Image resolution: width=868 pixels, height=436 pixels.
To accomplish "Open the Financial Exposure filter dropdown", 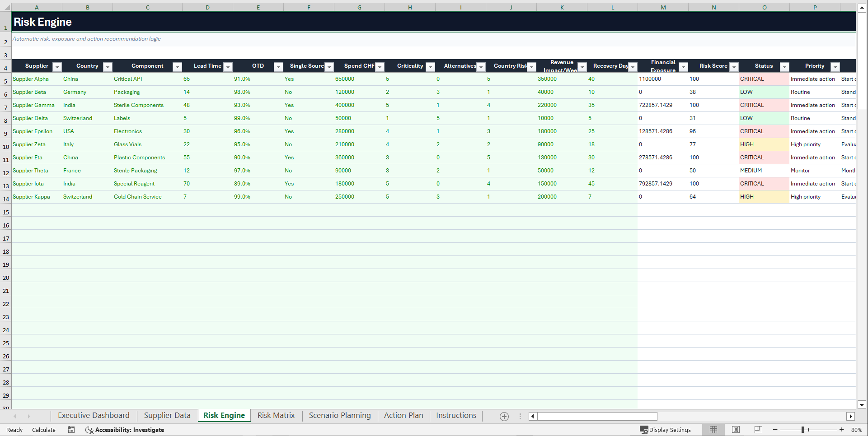I will pyautogui.click(x=684, y=67).
